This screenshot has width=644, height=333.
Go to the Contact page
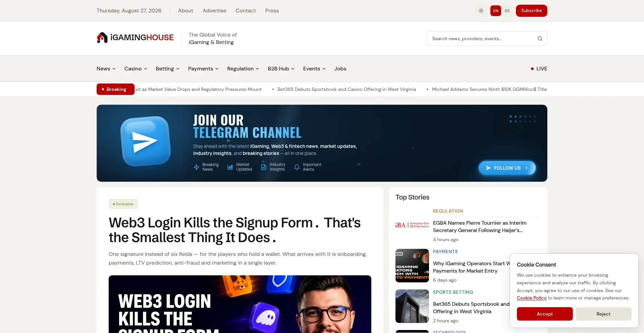[x=246, y=11]
